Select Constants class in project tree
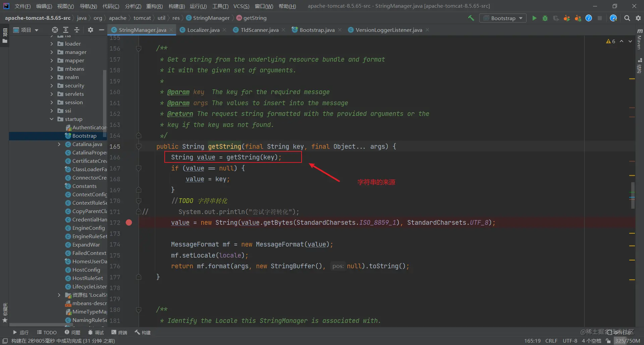644x345 pixels. (84, 186)
